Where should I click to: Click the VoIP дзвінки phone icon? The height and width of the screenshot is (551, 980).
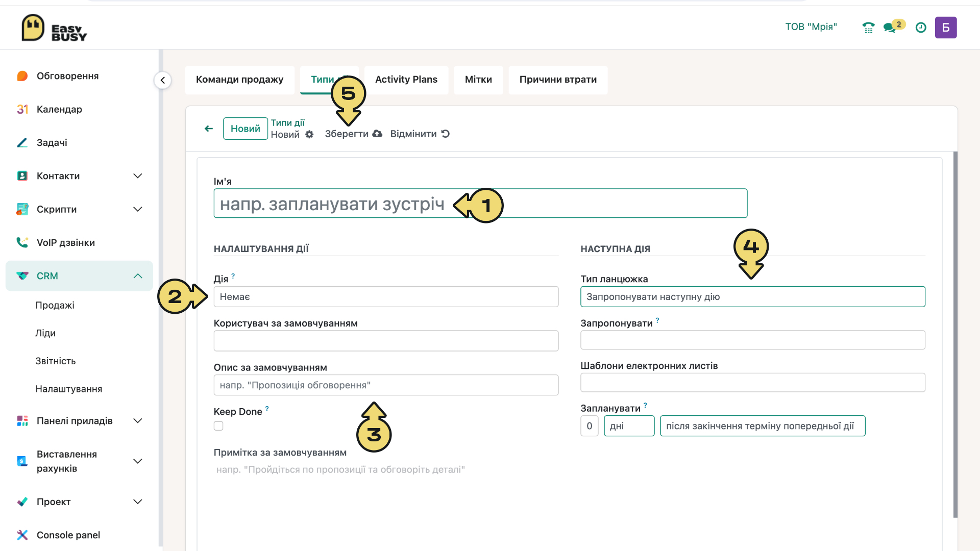pos(22,242)
